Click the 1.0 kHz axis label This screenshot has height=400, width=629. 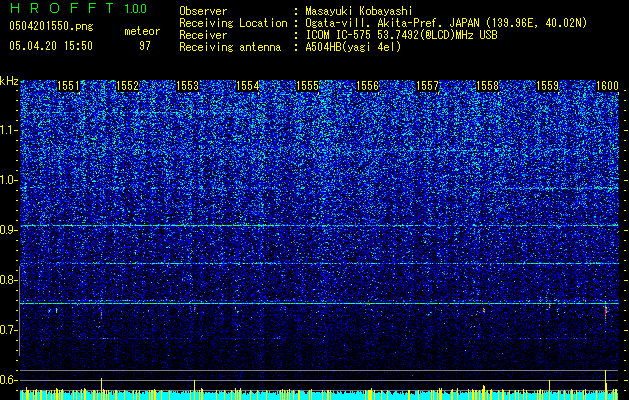coord(9,180)
